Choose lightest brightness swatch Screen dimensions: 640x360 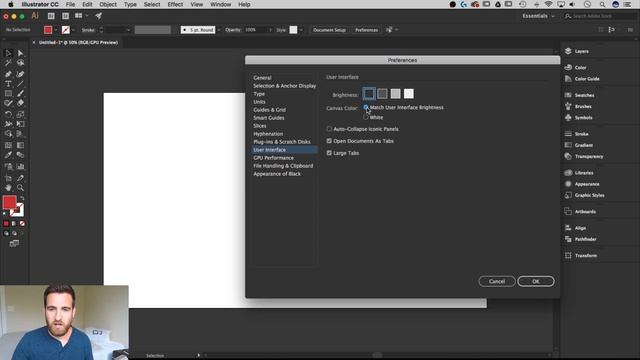[409, 94]
